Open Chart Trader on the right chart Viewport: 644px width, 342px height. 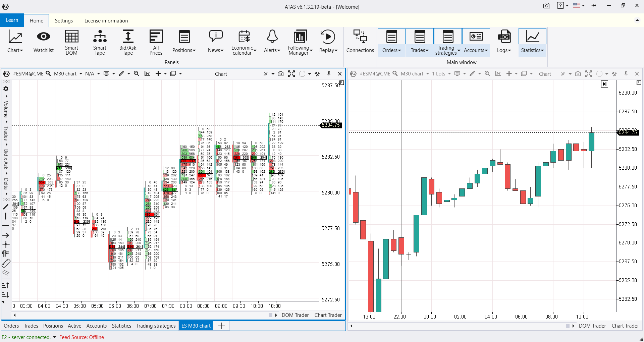pos(625,326)
